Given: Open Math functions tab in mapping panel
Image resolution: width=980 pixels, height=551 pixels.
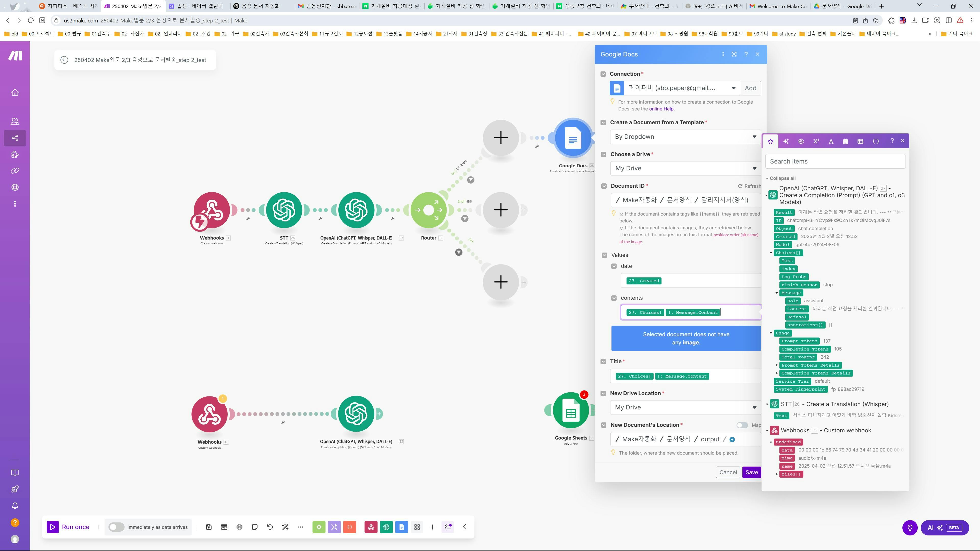Looking at the screenshot, I should click(816, 141).
